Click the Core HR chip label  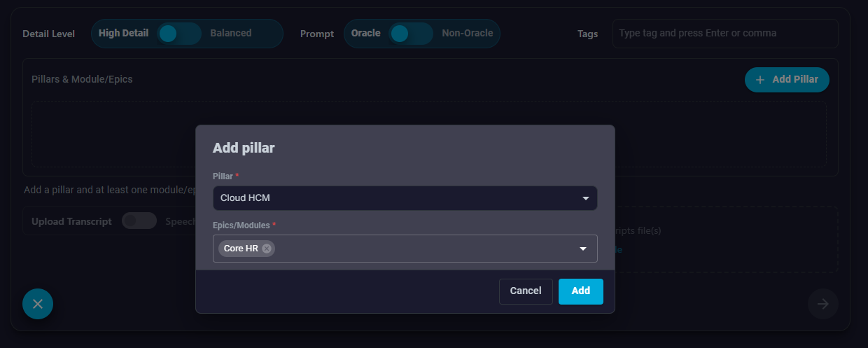click(x=241, y=249)
